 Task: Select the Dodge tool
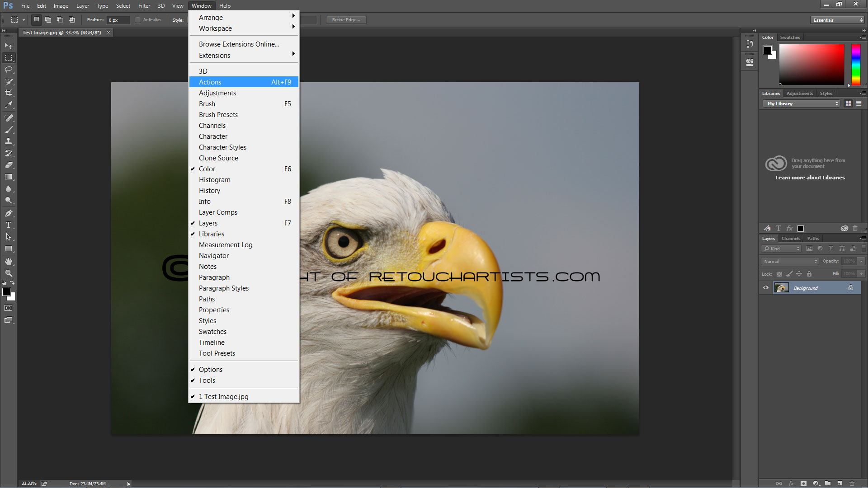pos(9,200)
